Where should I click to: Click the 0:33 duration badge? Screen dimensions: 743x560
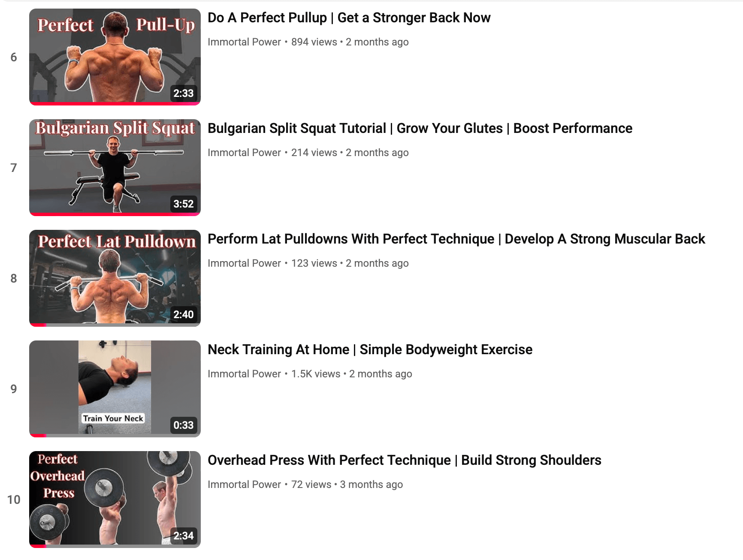pos(184,425)
